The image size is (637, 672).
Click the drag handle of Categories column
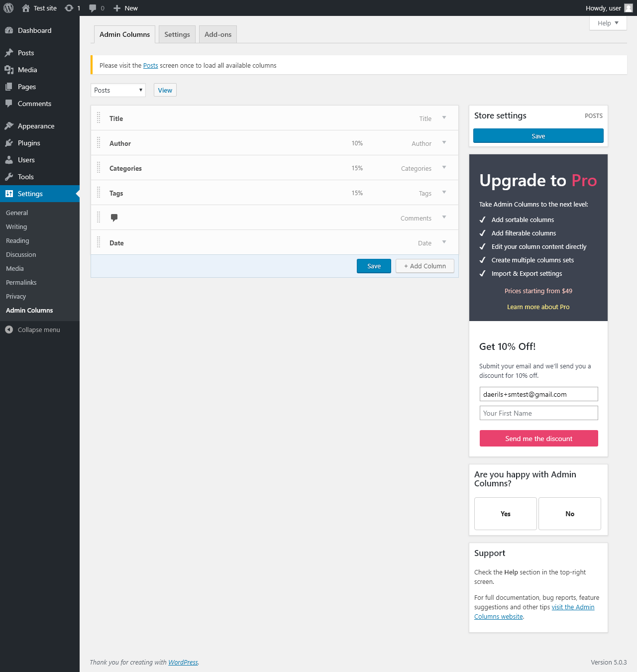coord(99,168)
